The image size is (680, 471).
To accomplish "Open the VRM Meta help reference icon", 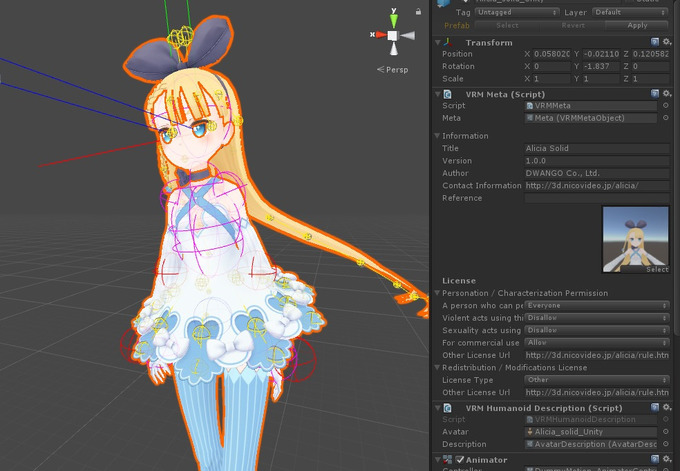I will pos(654,94).
